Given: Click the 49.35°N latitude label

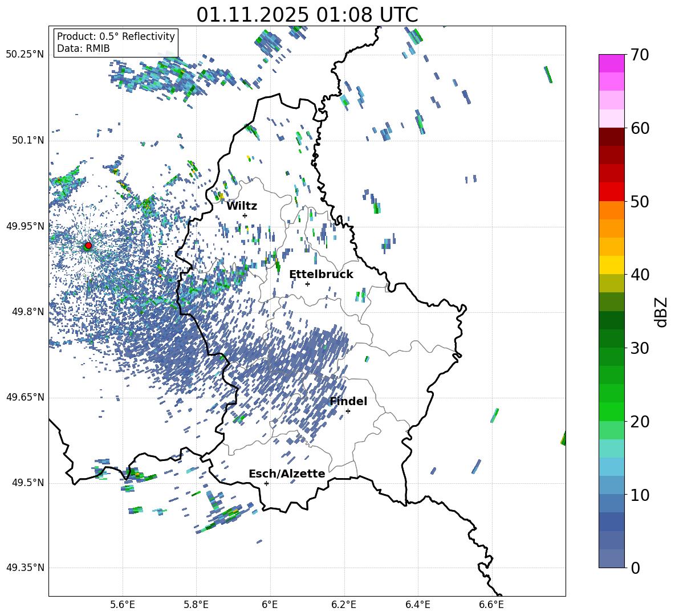Looking at the screenshot, I should [25, 568].
